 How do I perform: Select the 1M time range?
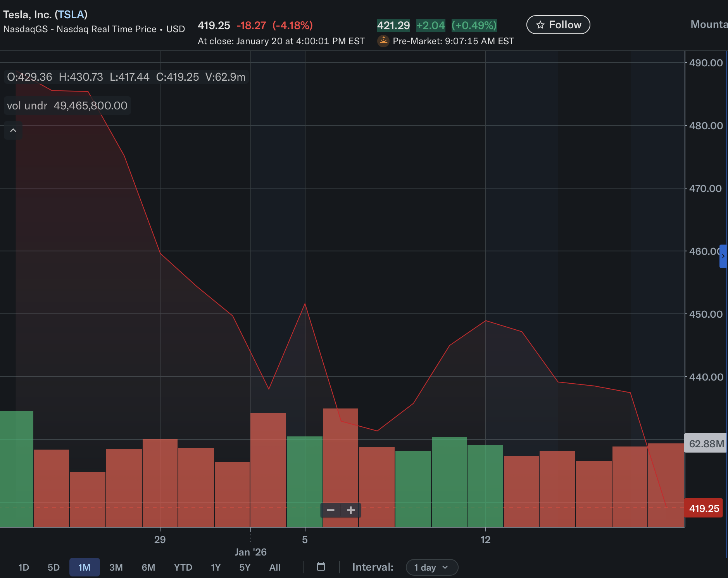[84, 568]
